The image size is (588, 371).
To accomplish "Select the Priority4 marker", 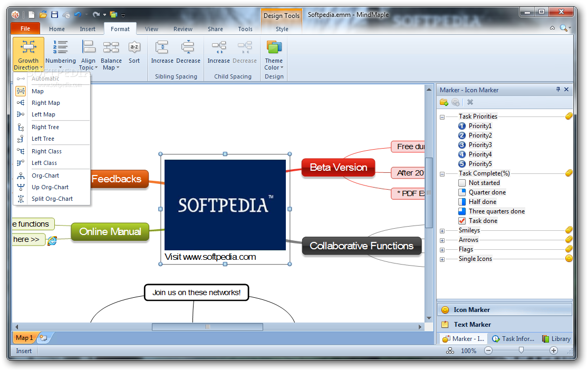I will point(475,154).
